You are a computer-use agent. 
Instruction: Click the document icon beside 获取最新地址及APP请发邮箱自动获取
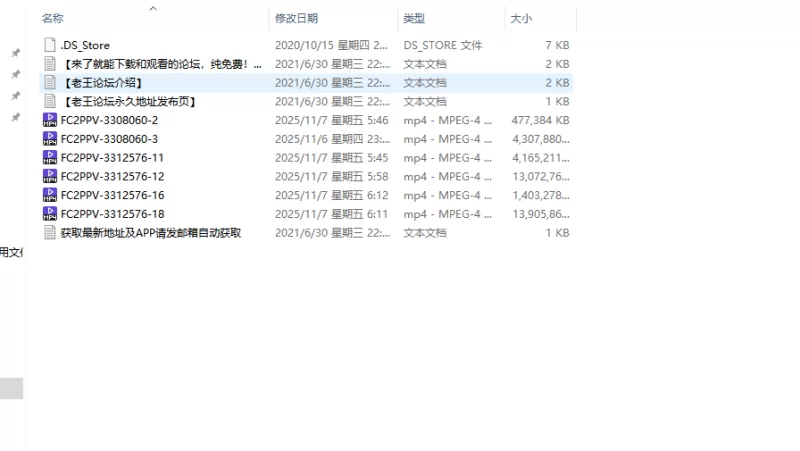click(49, 233)
